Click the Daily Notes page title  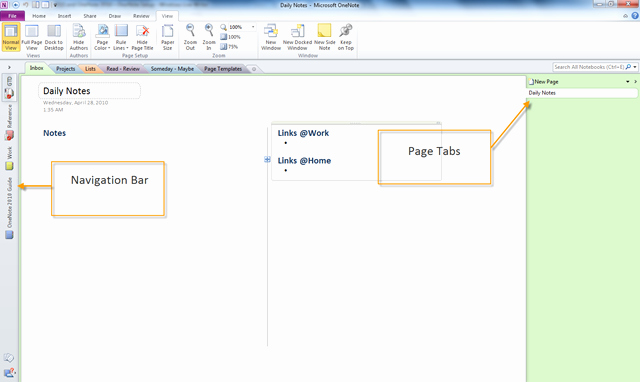click(x=67, y=91)
